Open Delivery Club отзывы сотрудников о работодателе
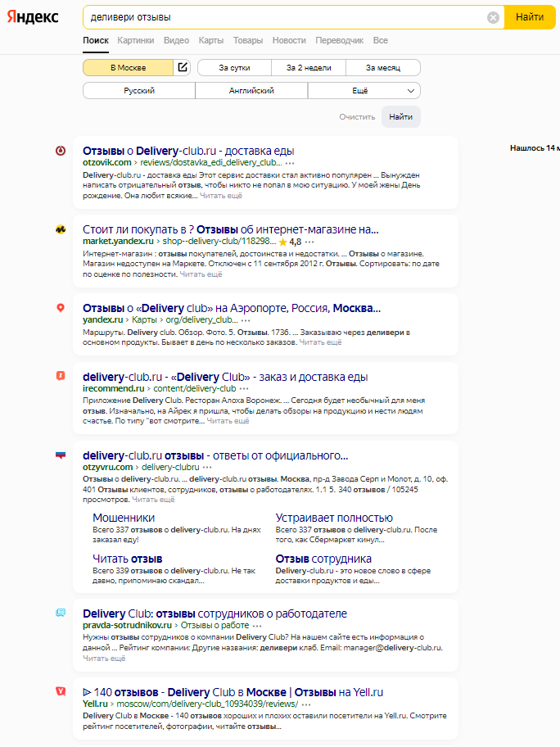560x747 pixels. point(215,613)
